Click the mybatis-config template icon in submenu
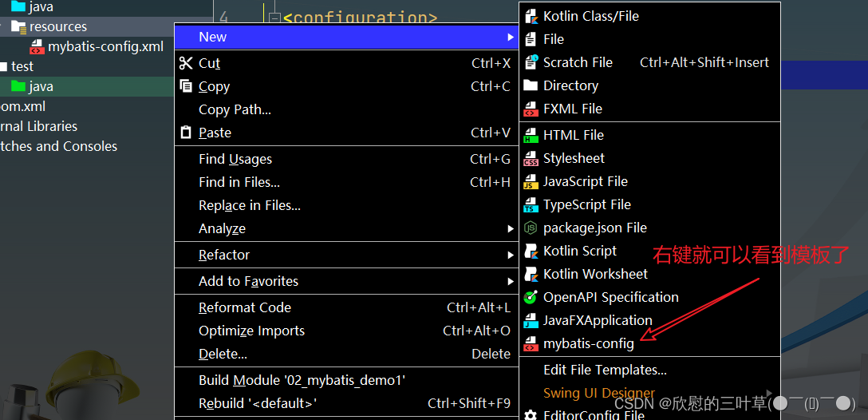 [x=531, y=344]
